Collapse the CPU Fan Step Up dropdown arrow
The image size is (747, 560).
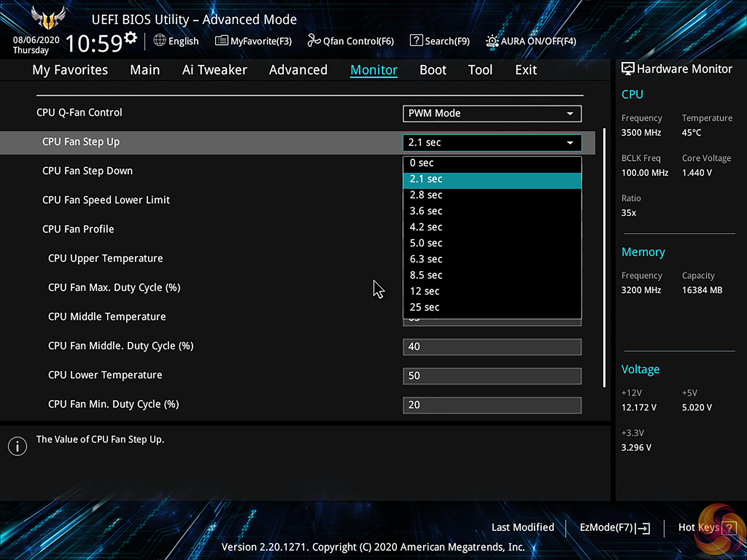coord(570,143)
